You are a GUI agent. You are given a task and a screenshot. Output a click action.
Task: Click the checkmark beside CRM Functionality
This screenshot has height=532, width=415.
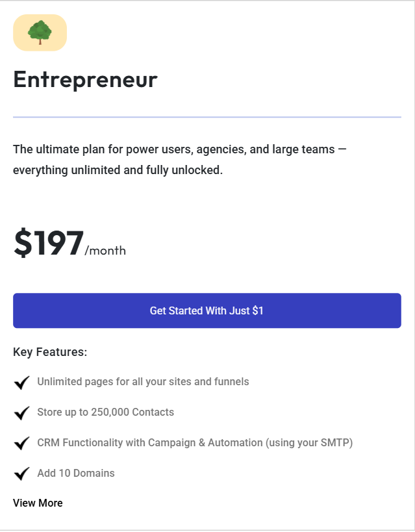point(21,443)
